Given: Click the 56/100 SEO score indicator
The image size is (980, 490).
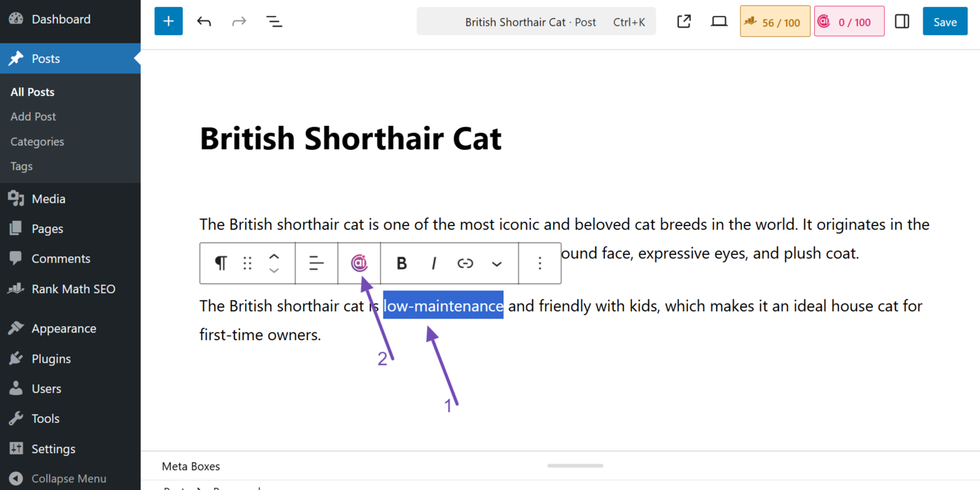Looking at the screenshot, I should 774,21.
